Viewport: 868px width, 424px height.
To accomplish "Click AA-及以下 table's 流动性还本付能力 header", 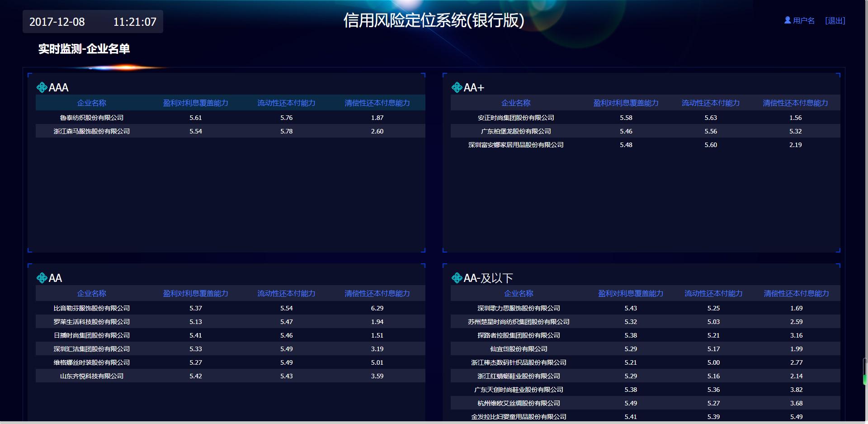I will [713, 294].
